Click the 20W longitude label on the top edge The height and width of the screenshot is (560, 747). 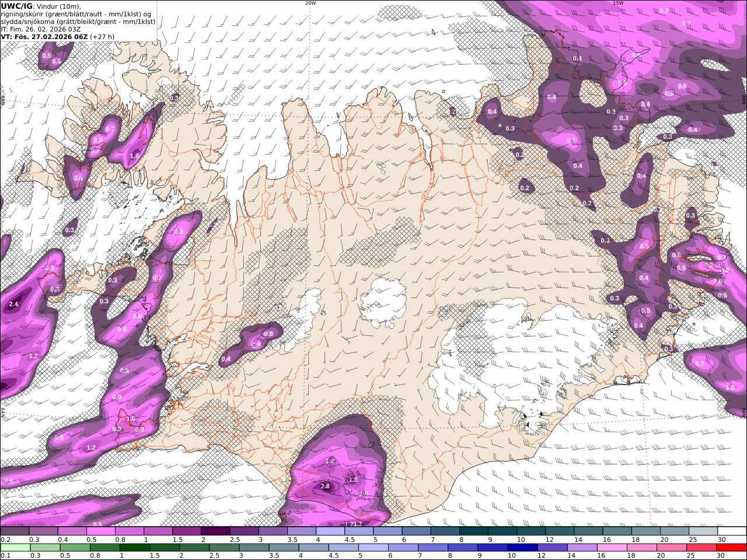pyautogui.click(x=310, y=3)
